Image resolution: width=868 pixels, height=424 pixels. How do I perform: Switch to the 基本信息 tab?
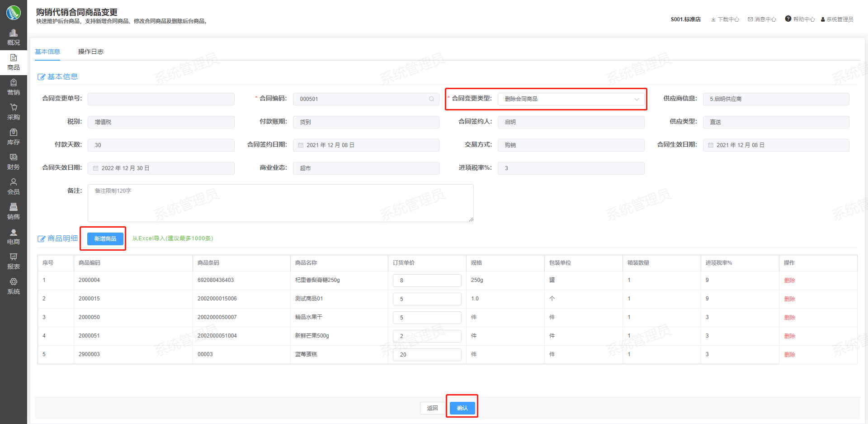click(x=47, y=52)
